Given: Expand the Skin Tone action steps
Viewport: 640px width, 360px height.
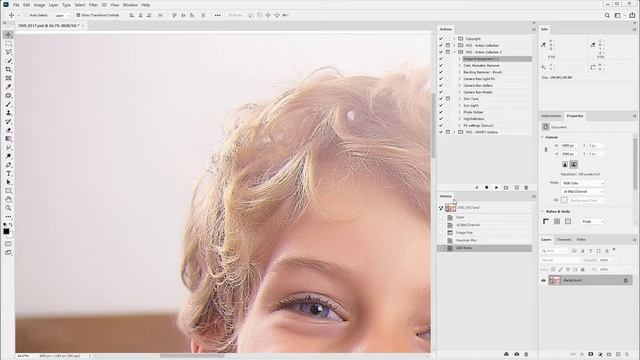Looking at the screenshot, I should [460, 99].
